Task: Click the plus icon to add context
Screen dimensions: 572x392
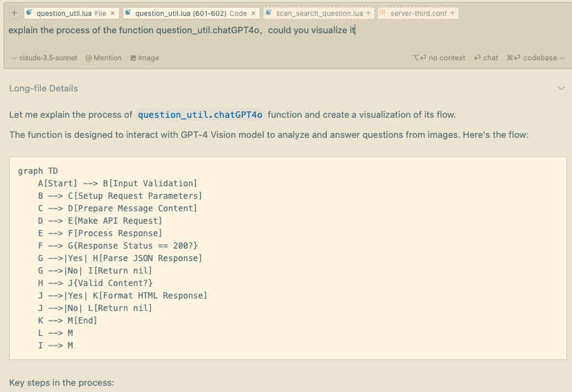Action: click(14, 13)
